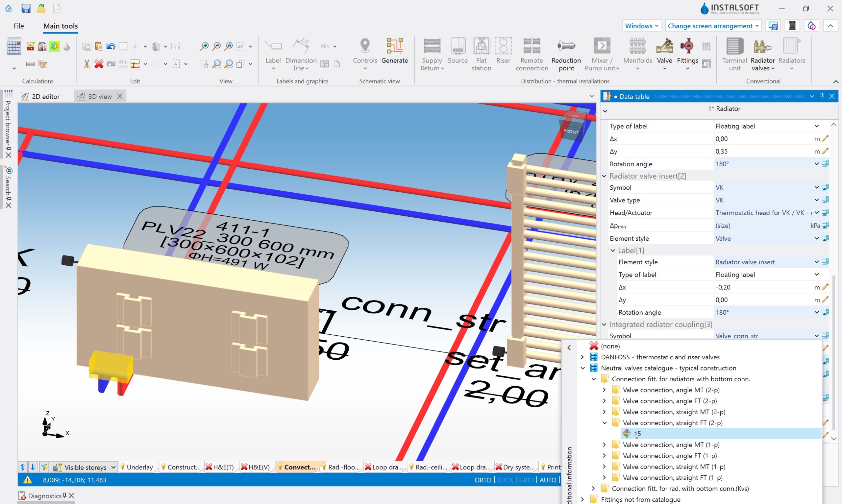Image resolution: width=842 pixels, height=504 pixels.
Task: Select the Supply Return pipe tool
Action: coord(432,54)
